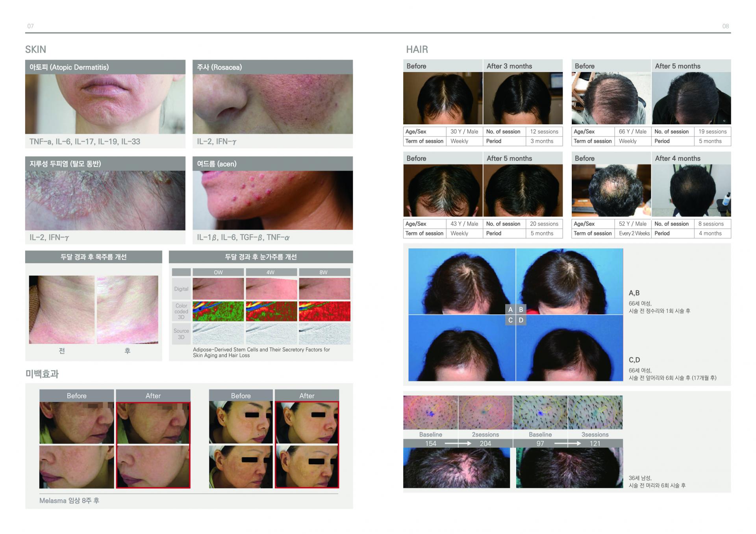This screenshot has width=756, height=534.
Task: Click the seborrheic scalp dermatitis photo
Action: [105, 200]
